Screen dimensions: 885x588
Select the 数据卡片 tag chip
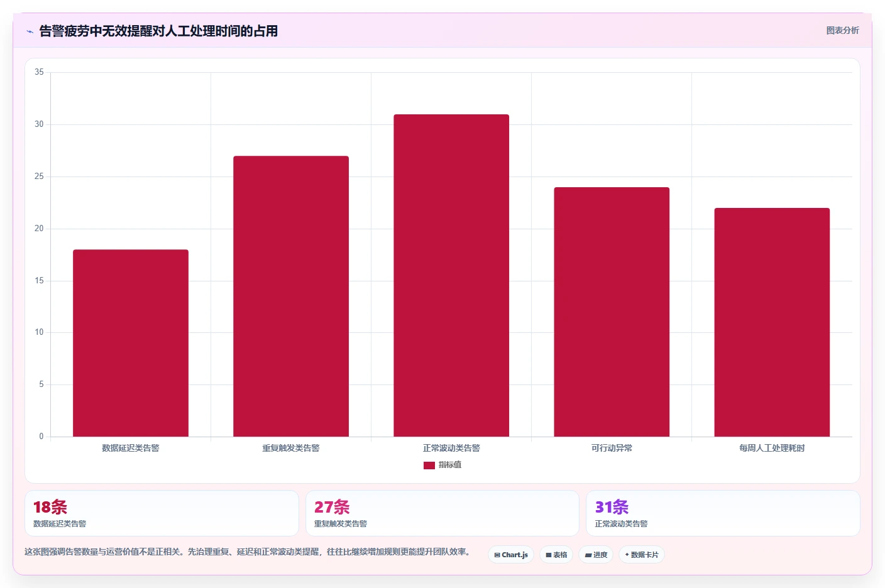point(642,555)
